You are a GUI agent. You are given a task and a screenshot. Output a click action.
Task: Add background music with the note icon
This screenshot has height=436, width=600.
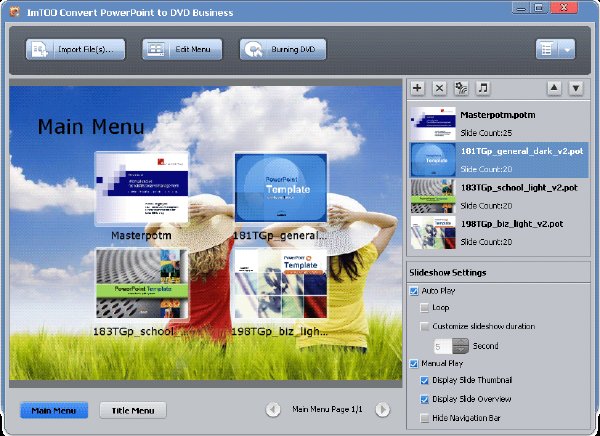483,88
